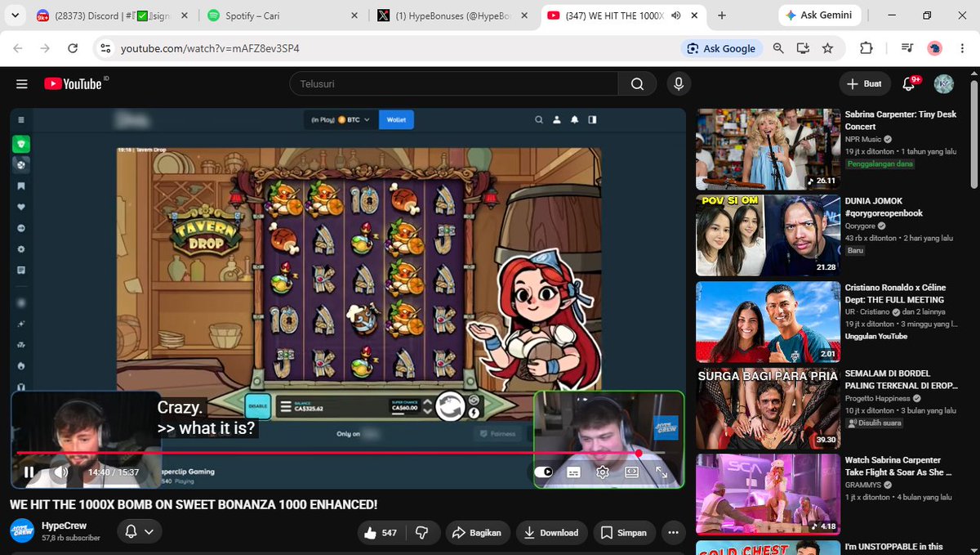The image size is (980, 555).
Task: Focus the Telusuri search field
Action: [x=453, y=83]
